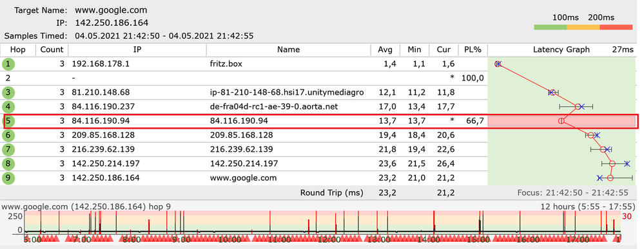The height and width of the screenshot is (249, 644).
Task: Click the 100,0 packet loss value for hop 2
Action: coord(473,78)
